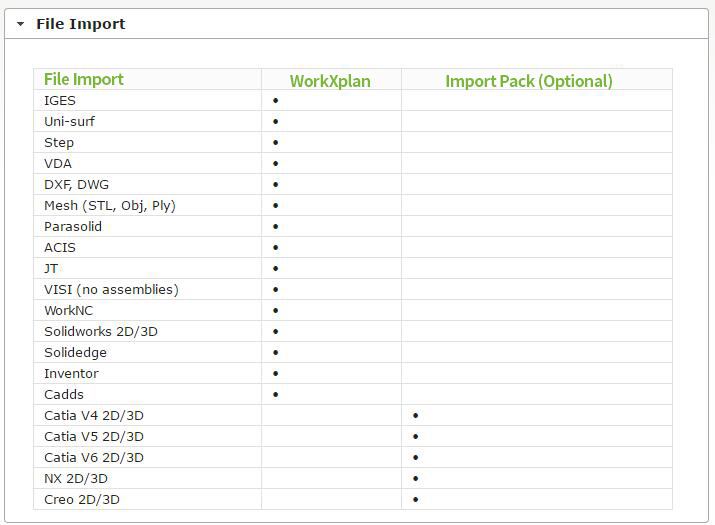The height and width of the screenshot is (525, 715).
Task: Collapse the File Import section arrow
Action: (x=20, y=24)
